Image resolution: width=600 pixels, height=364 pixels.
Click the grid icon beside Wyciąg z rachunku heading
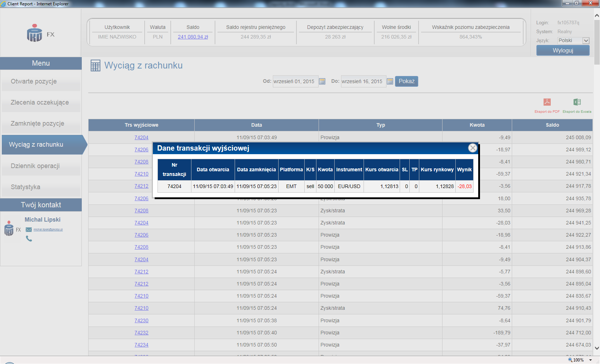click(95, 66)
